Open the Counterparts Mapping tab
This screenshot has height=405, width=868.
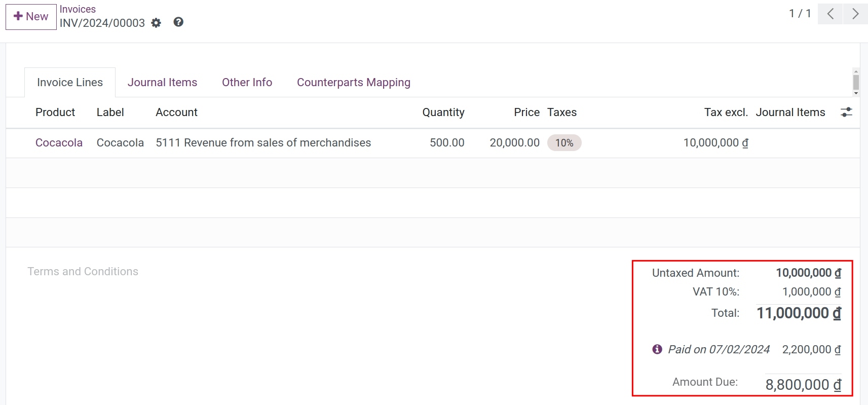[354, 82]
